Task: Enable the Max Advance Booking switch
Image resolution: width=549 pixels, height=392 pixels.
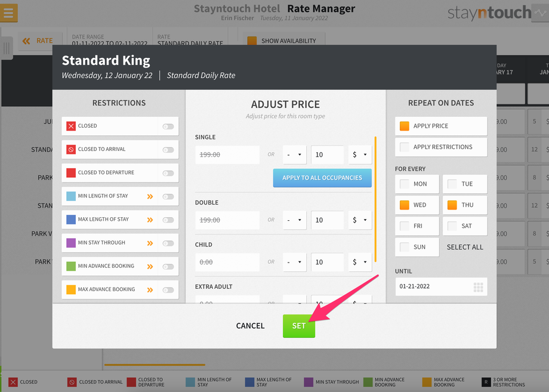Action: pos(168,290)
